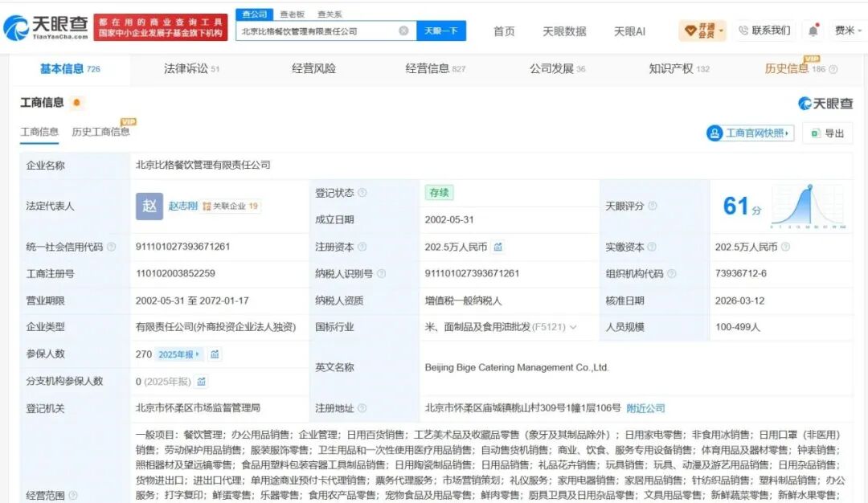
Task: Click help icon next to 组织机构代码
Action: [671, 273]
